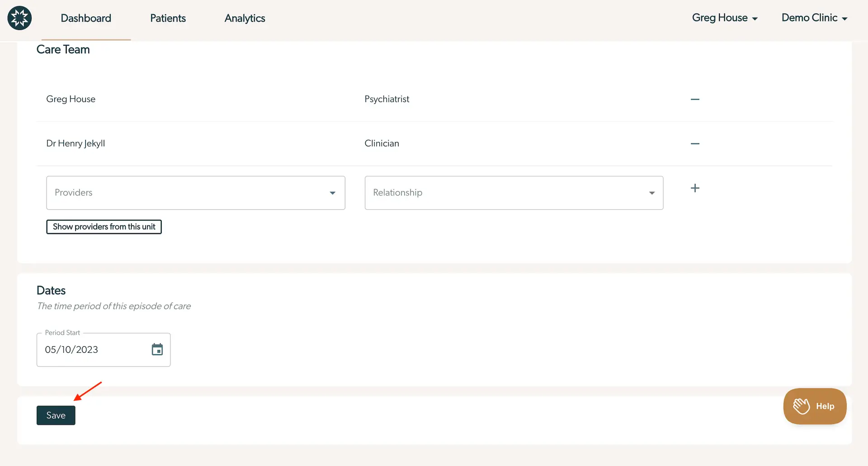Screen dimensions: 868x466
Task: Open the Help widget
Action: click(825, 406)
